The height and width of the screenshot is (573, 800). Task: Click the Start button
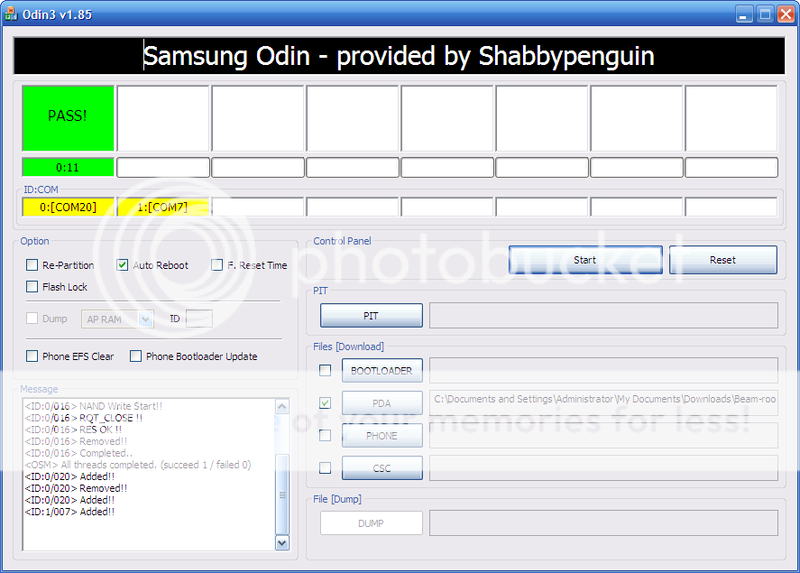(x=585, y=260)
